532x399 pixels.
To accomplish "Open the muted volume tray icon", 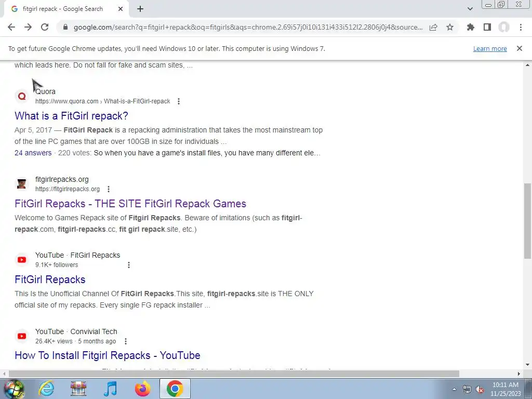I will click(x=480, y=389).
